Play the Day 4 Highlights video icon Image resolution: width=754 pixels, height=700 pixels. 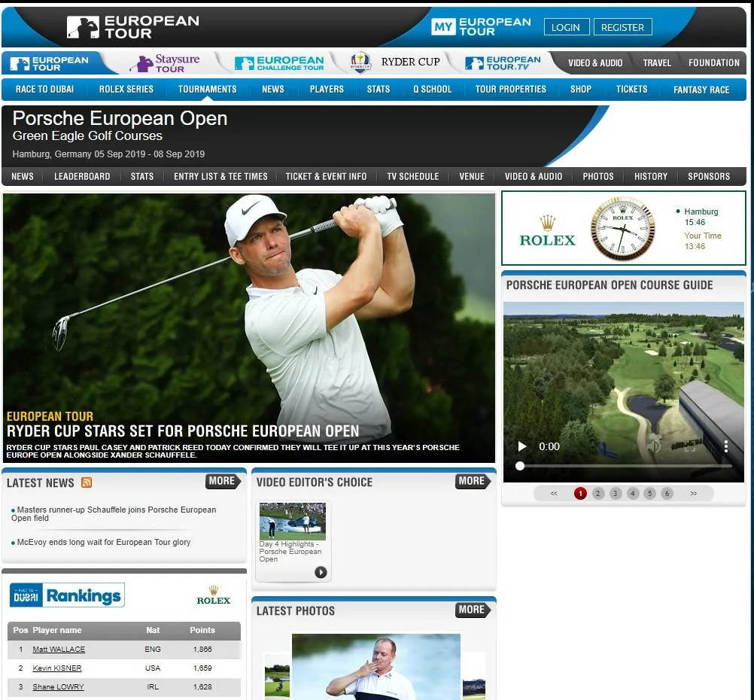coord(321,572)
